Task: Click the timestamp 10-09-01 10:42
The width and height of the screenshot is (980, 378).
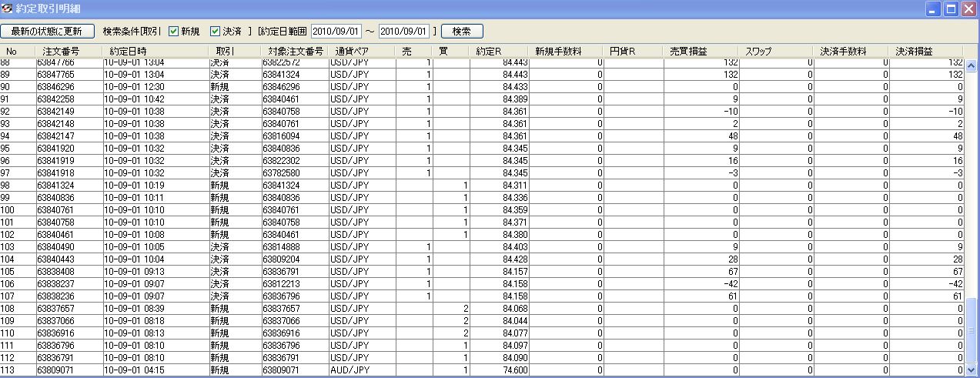Action: coord(134,99)
